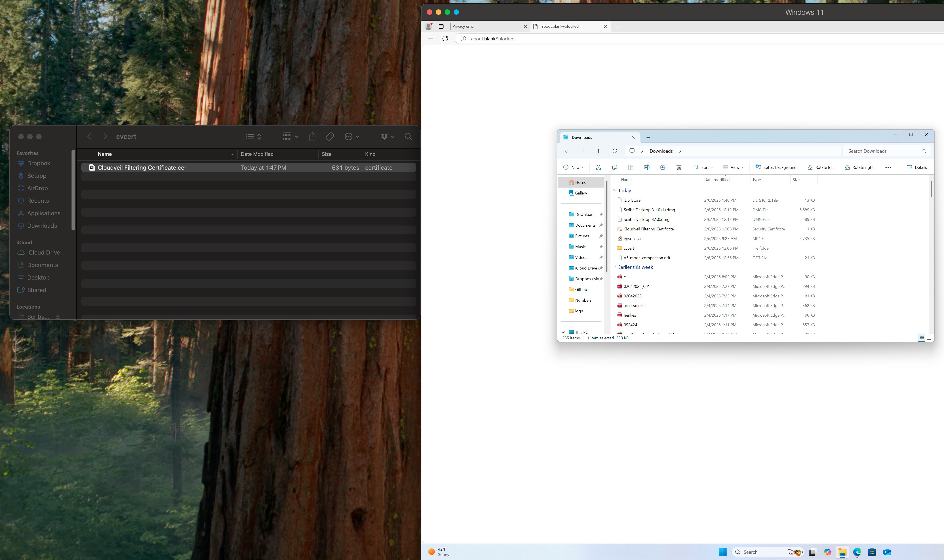Open Home in Explorer sidebar
944x560 pixels.
[581, 182]
